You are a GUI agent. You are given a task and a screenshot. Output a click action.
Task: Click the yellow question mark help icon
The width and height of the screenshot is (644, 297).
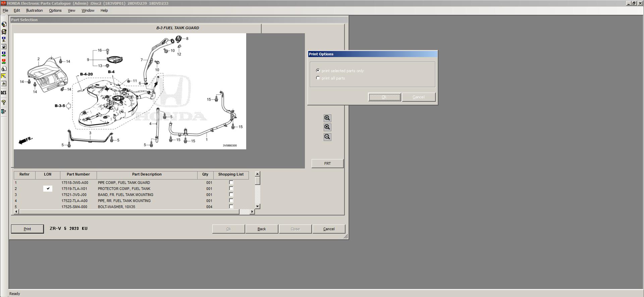4,102
